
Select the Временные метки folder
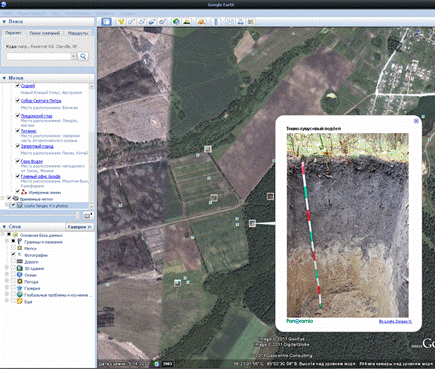36,199
